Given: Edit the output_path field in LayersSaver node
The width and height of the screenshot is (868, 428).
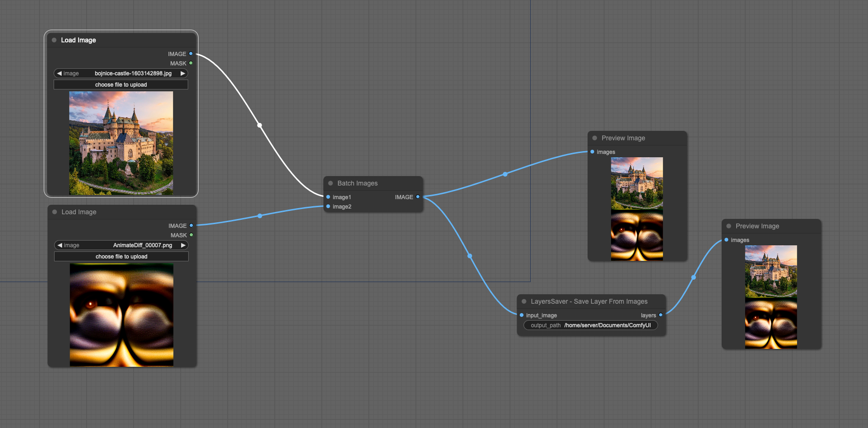Looking at the screenshot, I should point(591,325).
